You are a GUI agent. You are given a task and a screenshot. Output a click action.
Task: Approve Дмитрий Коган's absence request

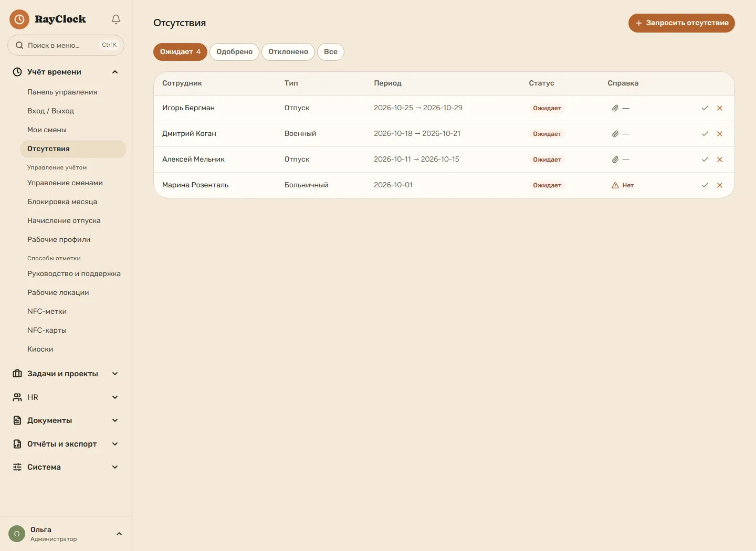pos(705,134)
